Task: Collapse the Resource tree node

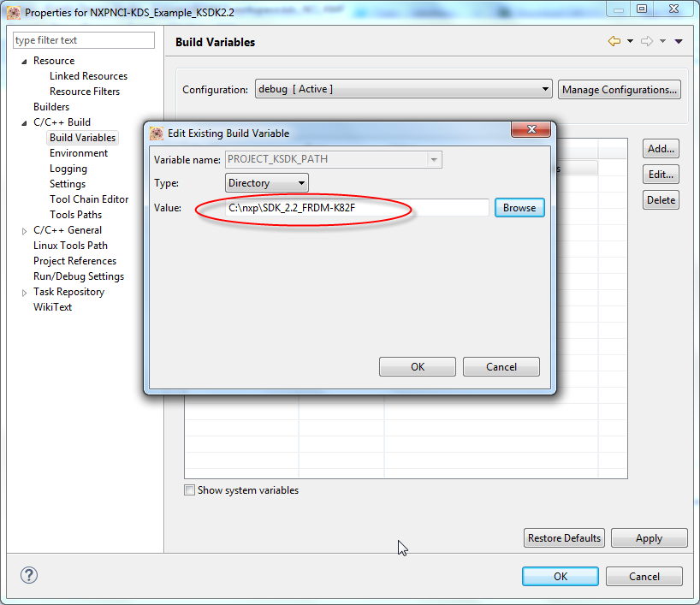Action: coord(24,61)
